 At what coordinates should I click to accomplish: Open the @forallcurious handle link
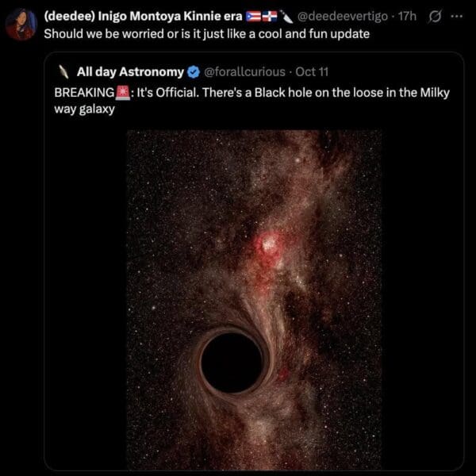244,72
